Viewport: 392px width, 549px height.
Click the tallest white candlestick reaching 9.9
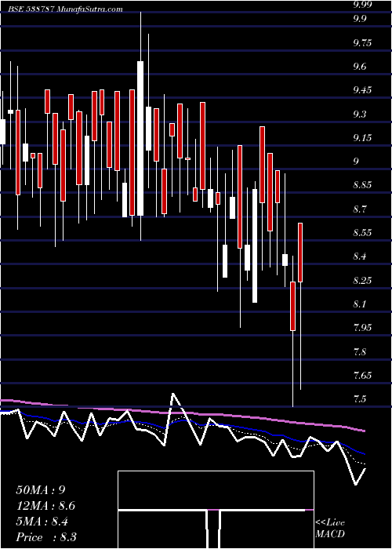click(x=140, y=126)
